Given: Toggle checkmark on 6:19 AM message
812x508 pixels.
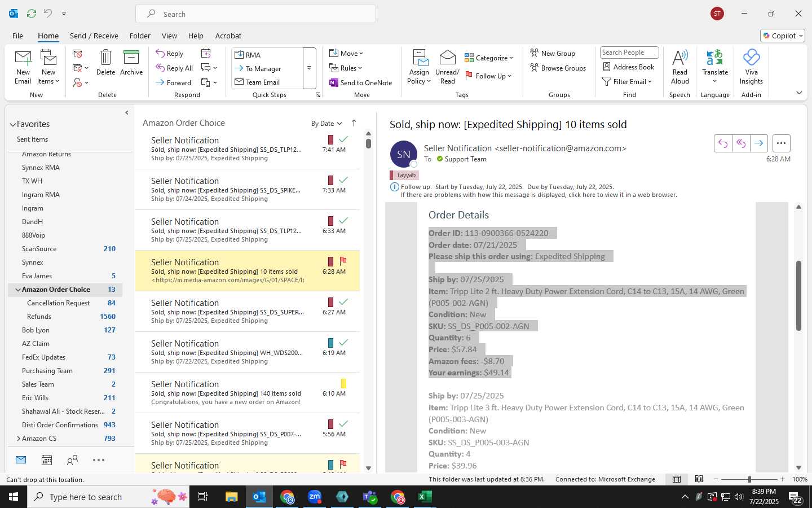Looking at the screenshot, I should pyautogui.click(x=343, y=342).
